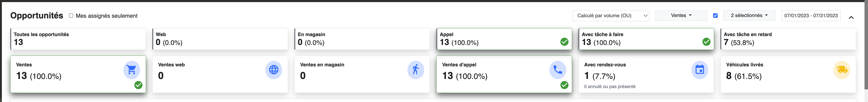Click green checkmark on Avec tâche à faire card

coord(706,42)
